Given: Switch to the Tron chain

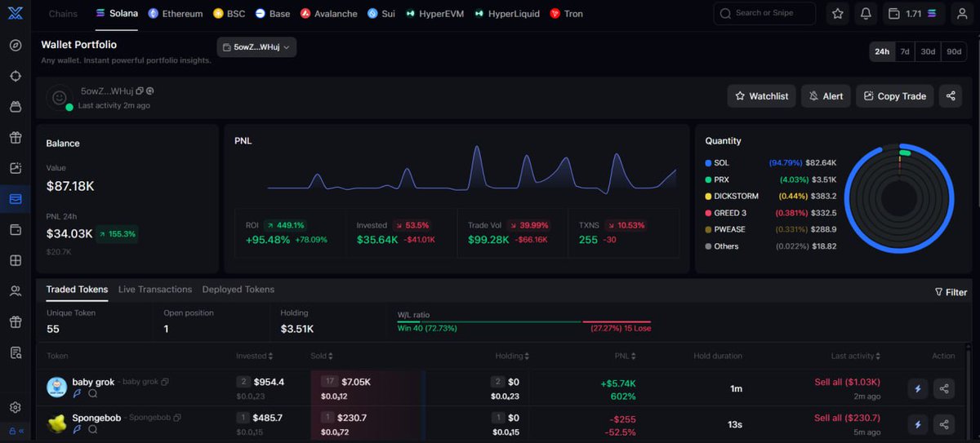Looking at the screenshot, I should click(x=566, y=14).
